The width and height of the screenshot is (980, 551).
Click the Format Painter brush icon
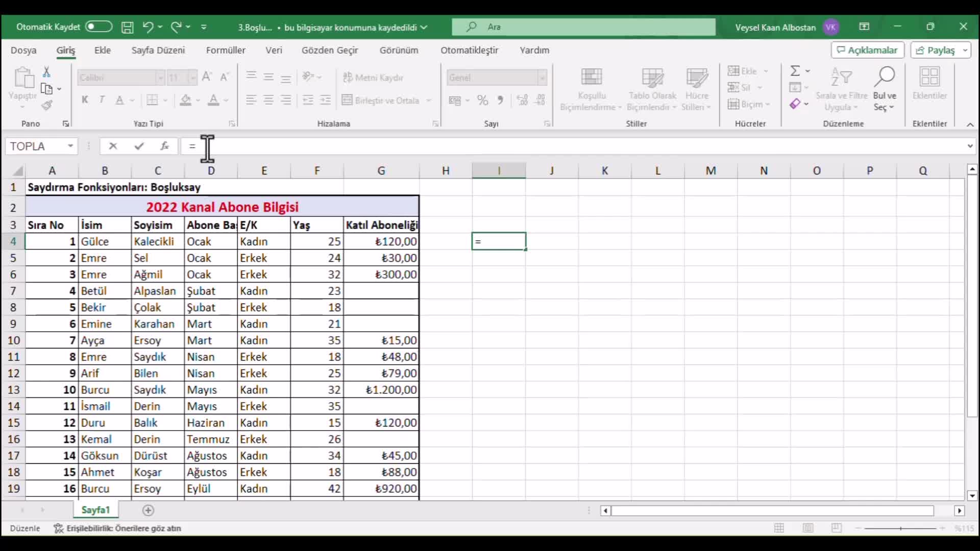point(46,106)
